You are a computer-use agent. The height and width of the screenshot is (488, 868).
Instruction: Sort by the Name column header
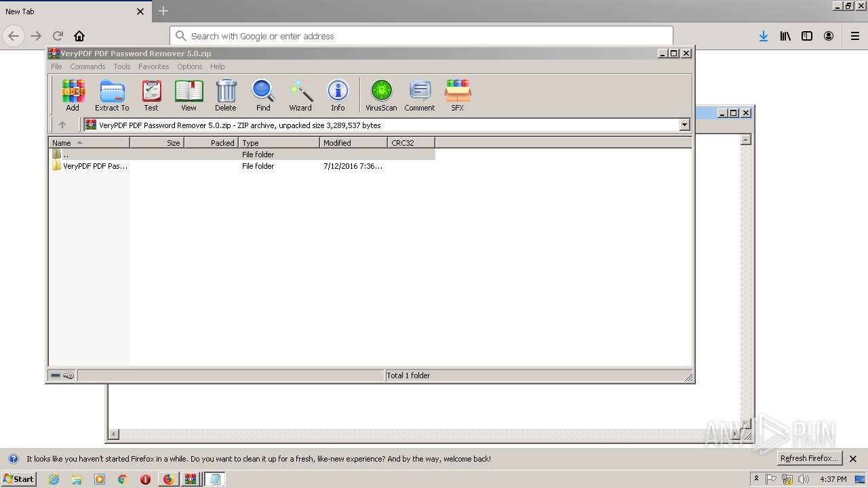click(89, 143)
